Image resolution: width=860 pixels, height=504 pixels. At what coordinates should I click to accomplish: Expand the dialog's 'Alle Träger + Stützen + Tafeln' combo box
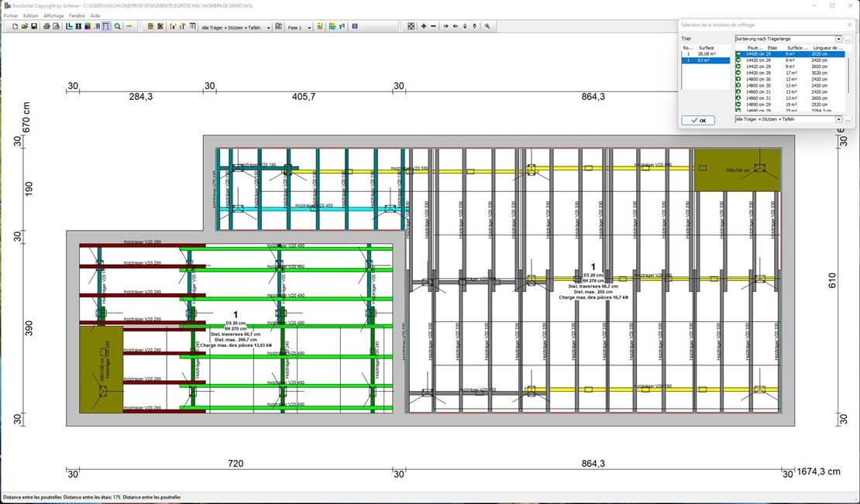pos(838,120)
